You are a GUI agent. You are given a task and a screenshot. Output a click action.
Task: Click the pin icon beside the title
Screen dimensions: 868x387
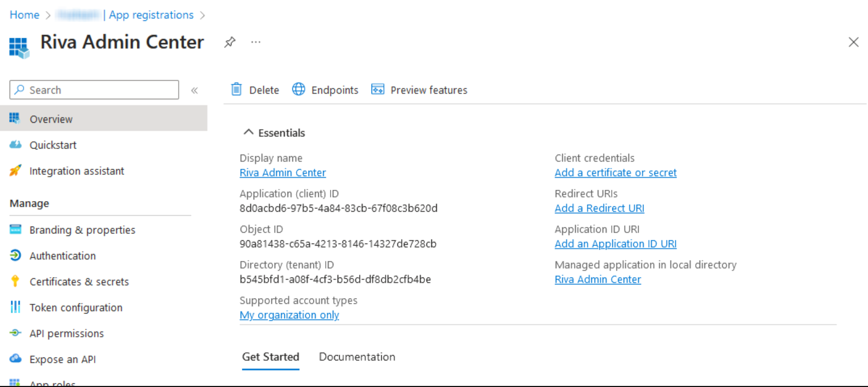(x=230, y=42)
